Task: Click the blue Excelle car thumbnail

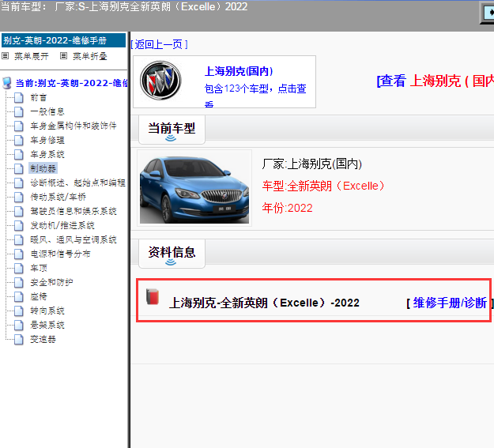Action: click(x=194, y=188)
